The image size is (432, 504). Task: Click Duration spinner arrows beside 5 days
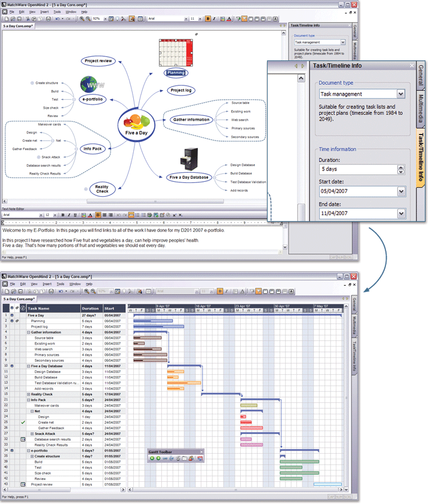click(x=401, y=169)
